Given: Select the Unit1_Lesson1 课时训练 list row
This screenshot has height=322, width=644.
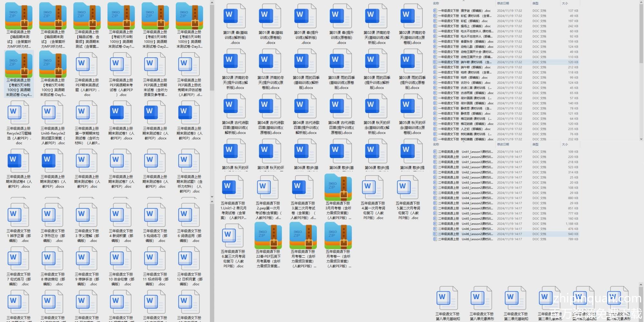Looking at the screenshot, I should 477,152.
